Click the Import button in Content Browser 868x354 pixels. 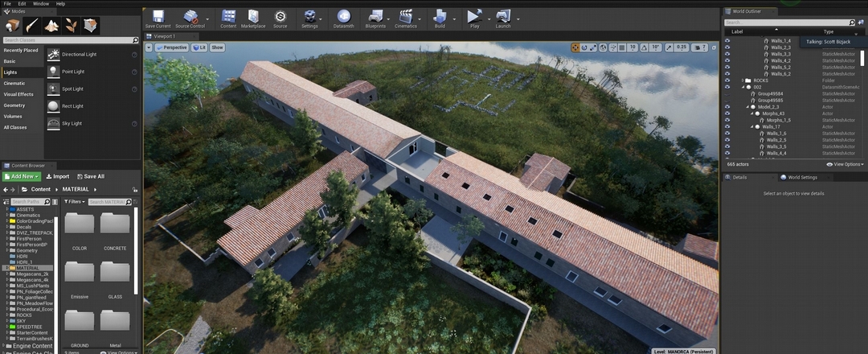(58, 176)
